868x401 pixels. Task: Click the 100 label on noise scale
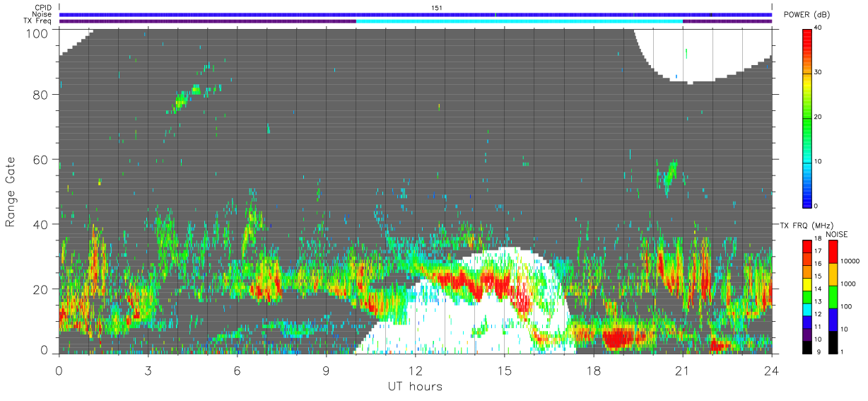847,306
